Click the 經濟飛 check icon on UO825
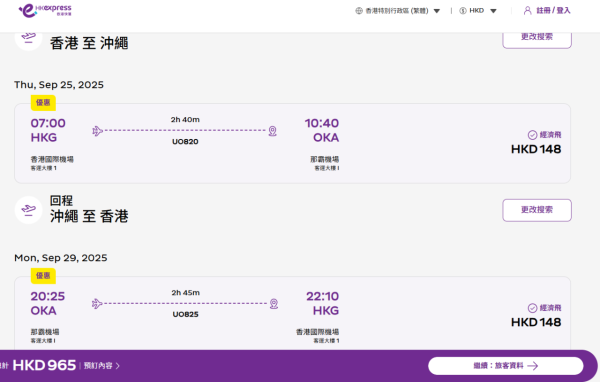600x382 pixels. coord(532,308)
